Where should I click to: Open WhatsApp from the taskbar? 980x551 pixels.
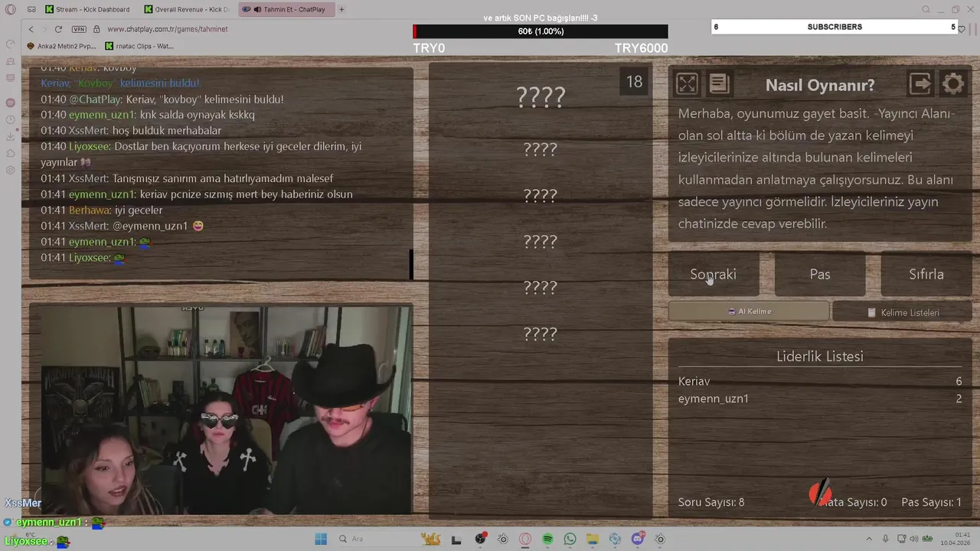point(570,539)
